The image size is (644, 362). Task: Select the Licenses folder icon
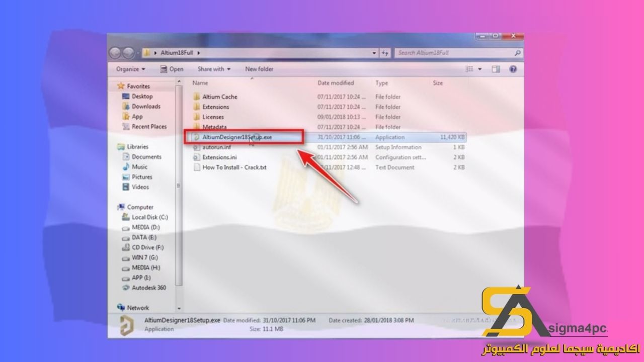[x=197, y=117]
